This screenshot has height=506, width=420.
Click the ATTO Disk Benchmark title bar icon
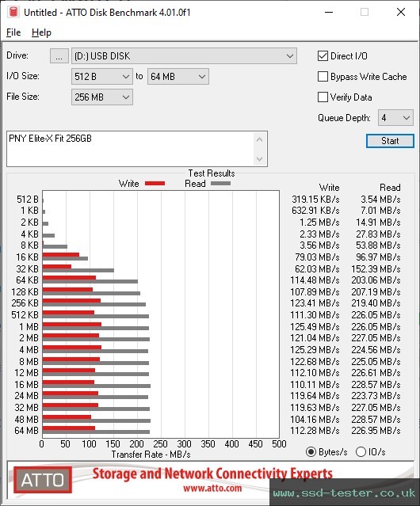[13, 12]
